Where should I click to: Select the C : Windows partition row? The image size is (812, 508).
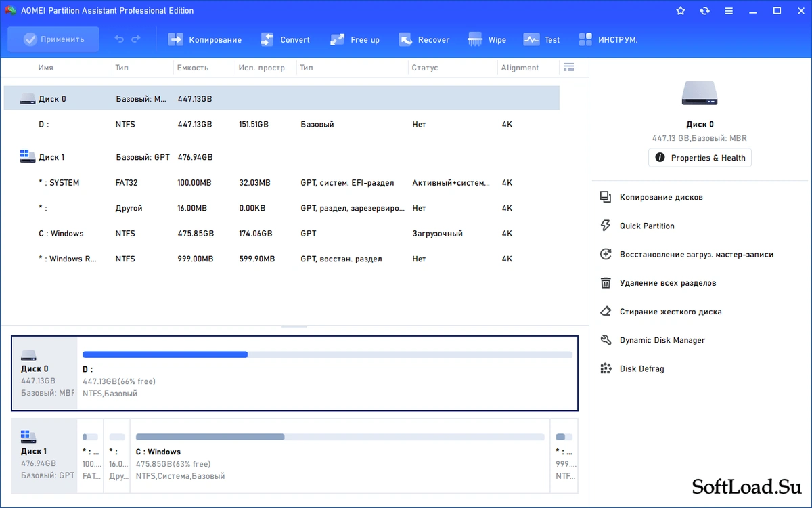(281, 234)
